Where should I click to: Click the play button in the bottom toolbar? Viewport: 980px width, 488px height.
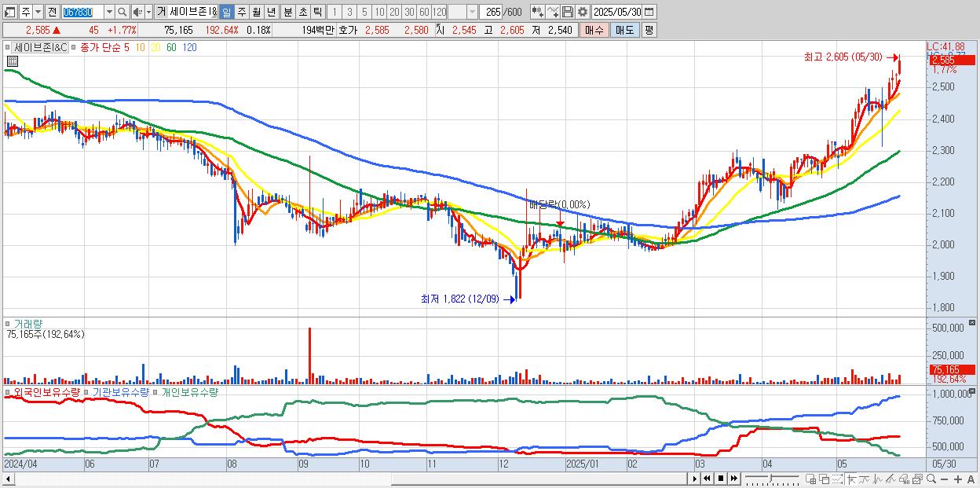click(x=695, y=479)
